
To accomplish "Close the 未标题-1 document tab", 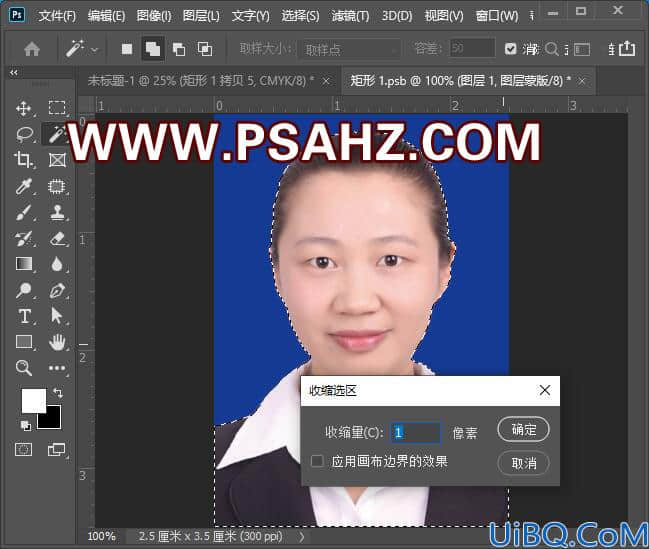I will pos(326,81).
